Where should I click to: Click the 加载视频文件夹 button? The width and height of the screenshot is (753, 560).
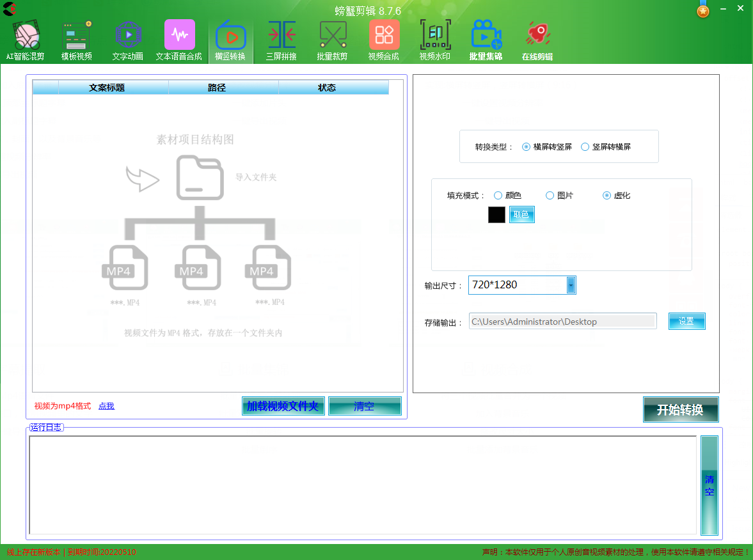283,406
